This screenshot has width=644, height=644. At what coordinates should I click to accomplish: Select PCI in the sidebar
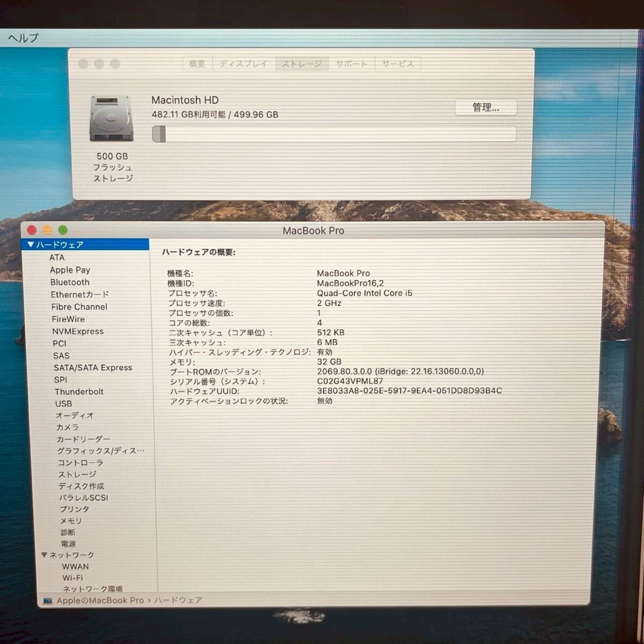[60, 343]
